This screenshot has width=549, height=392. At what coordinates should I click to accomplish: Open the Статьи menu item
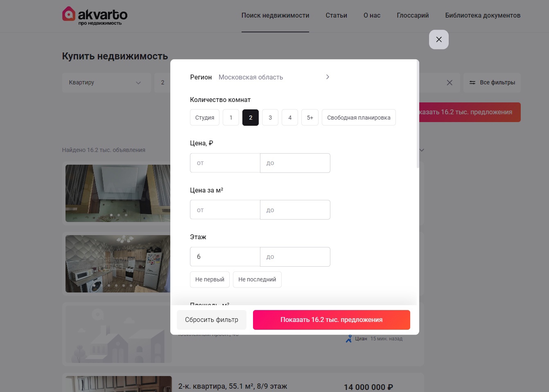336,16
